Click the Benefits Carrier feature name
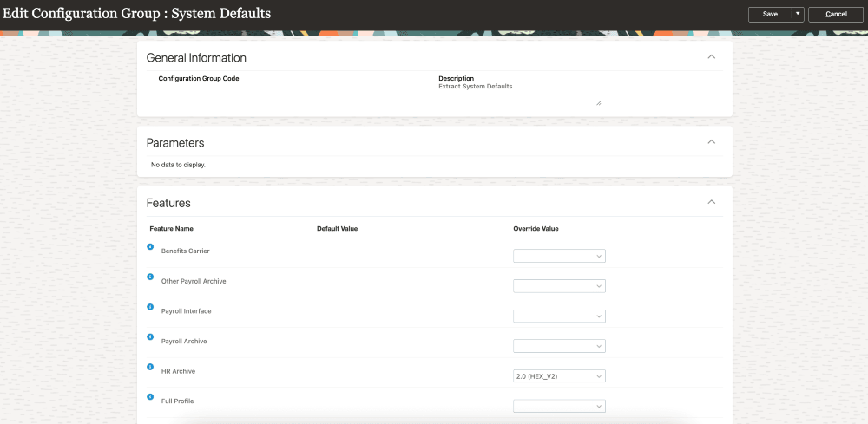Image resolution: width=868 pixels, height=424 pixels. [186, 251]
